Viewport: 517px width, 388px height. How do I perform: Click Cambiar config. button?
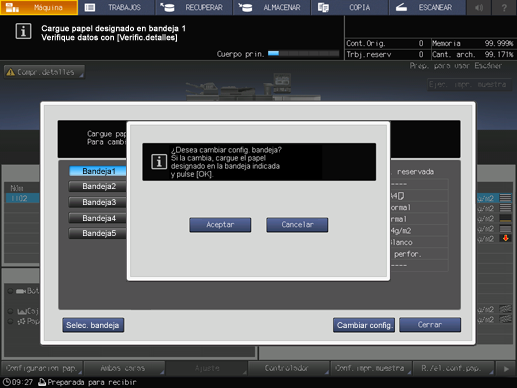click(364, 325)
